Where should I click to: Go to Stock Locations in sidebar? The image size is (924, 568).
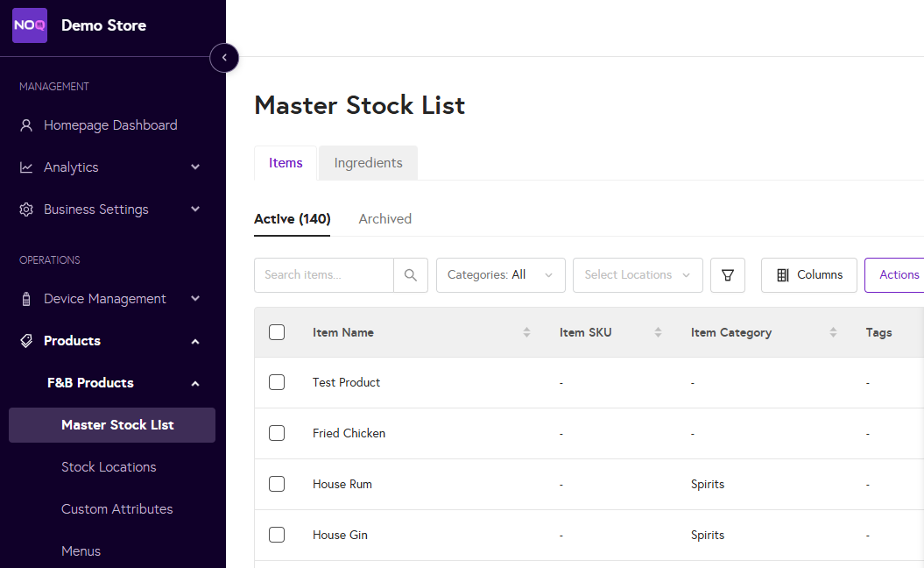tap(109, 467)
